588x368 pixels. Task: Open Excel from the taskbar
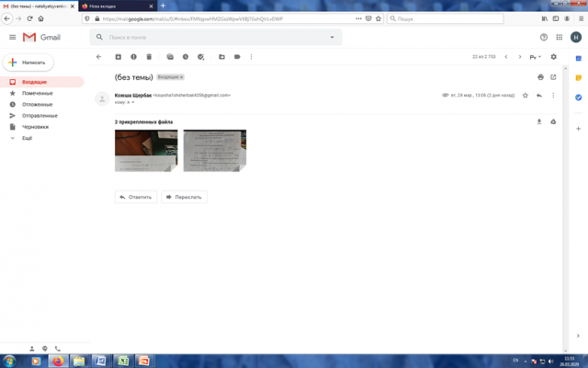click(122, 362)
